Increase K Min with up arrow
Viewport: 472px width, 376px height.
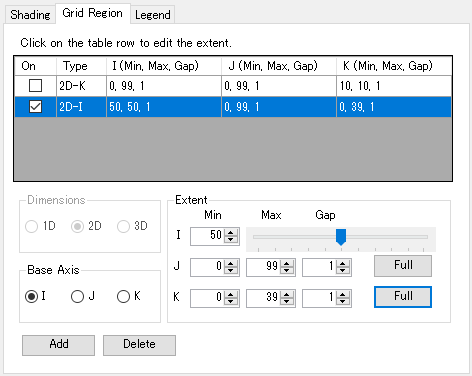tap(231, 294)
